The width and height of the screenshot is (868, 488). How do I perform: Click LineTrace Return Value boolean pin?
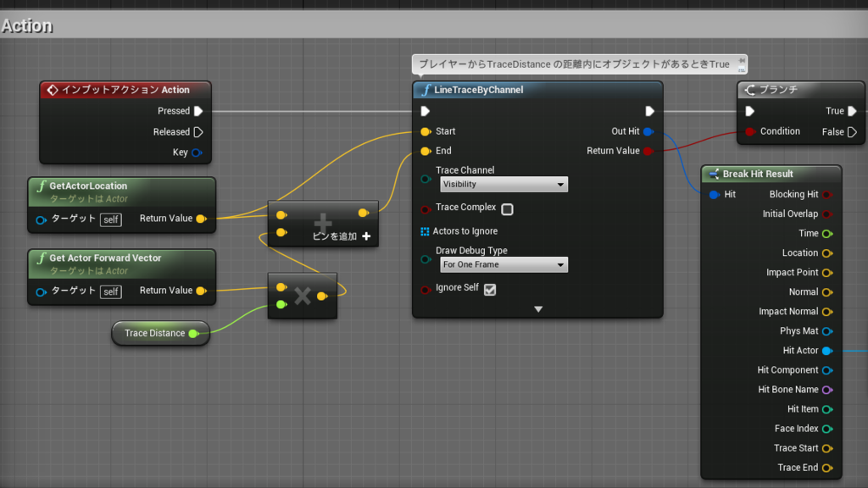point(648,151)
